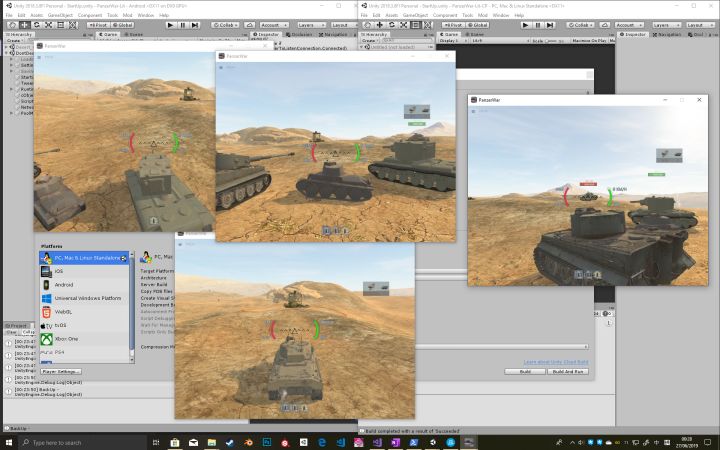Select Hand tool in left Unity window

point(13,25)
